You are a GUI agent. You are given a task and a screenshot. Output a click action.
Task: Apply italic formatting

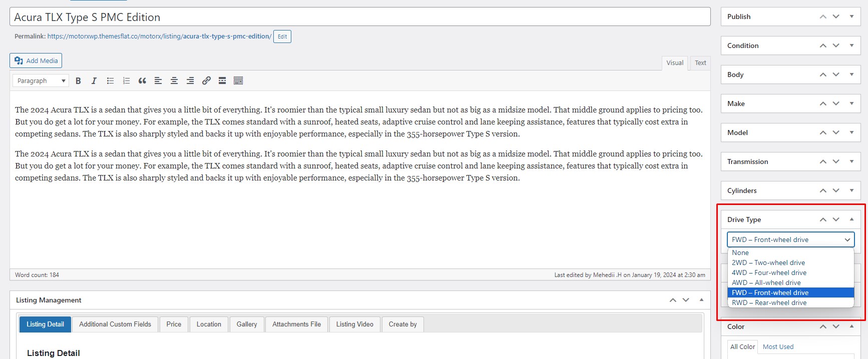point(94,80)
